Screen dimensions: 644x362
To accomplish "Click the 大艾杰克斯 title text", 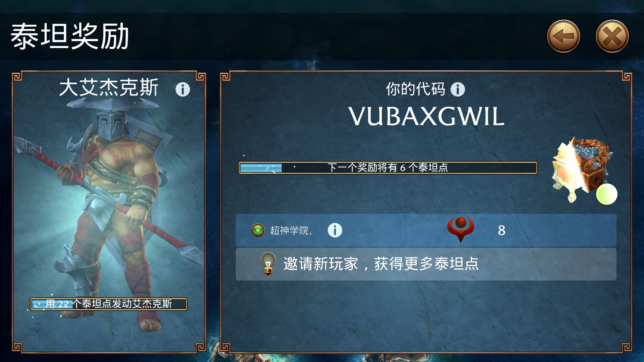I will [x=109, y=88].
